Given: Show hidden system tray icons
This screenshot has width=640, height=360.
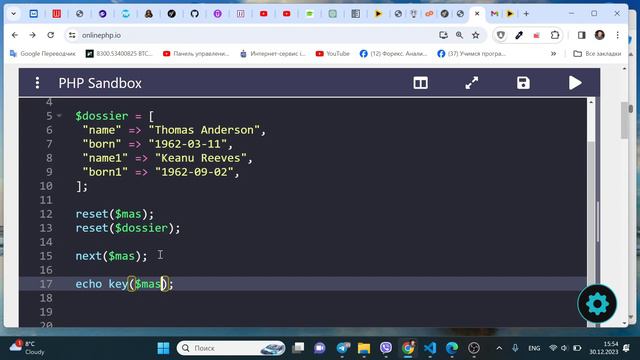Looking at the screenshot, I should tap(499, 348).
